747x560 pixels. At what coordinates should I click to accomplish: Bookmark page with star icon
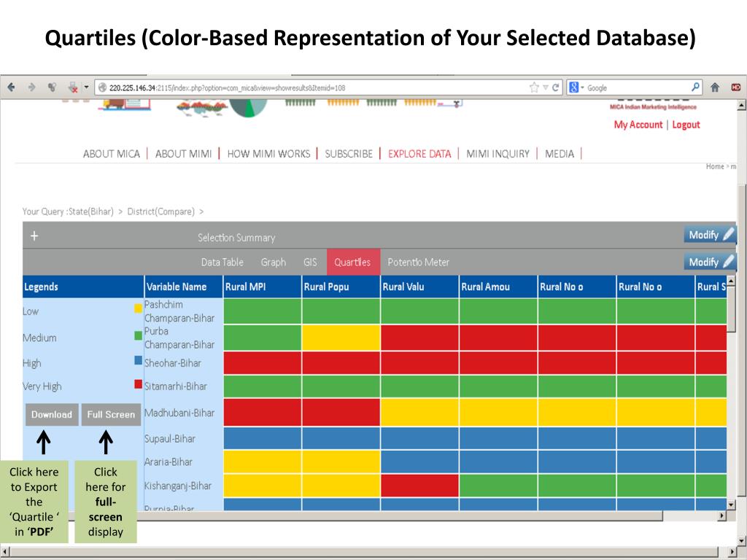click(x=535, y=87)
